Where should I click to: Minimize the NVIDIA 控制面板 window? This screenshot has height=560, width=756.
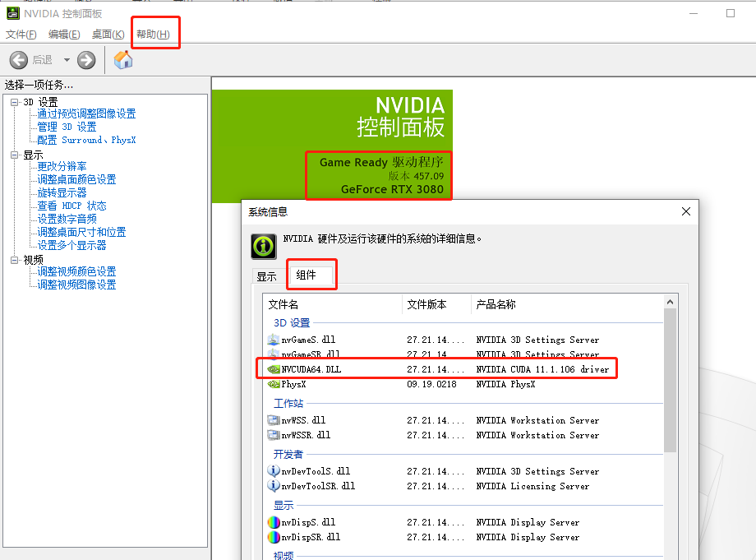pos(694,13)
